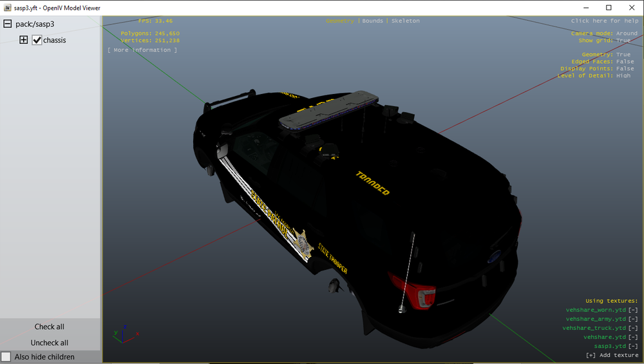644x364 pixels.
Task: Remove vehshare_army.ytd texture with [-]
Action: [633, 319]
